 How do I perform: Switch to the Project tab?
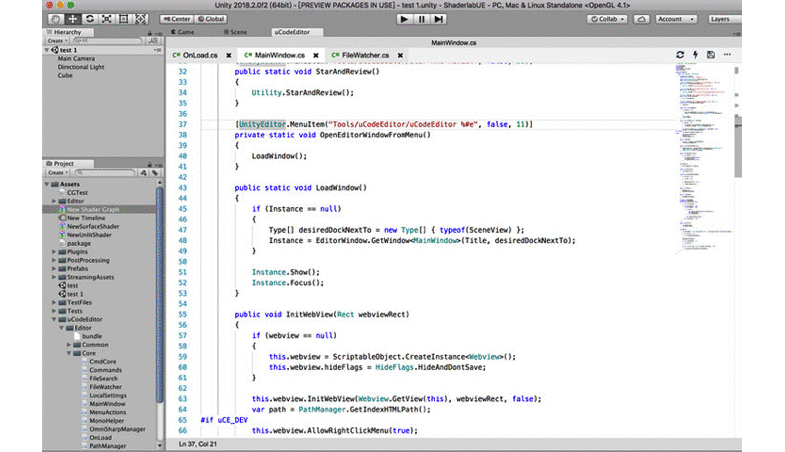click(x=64, y=164)
